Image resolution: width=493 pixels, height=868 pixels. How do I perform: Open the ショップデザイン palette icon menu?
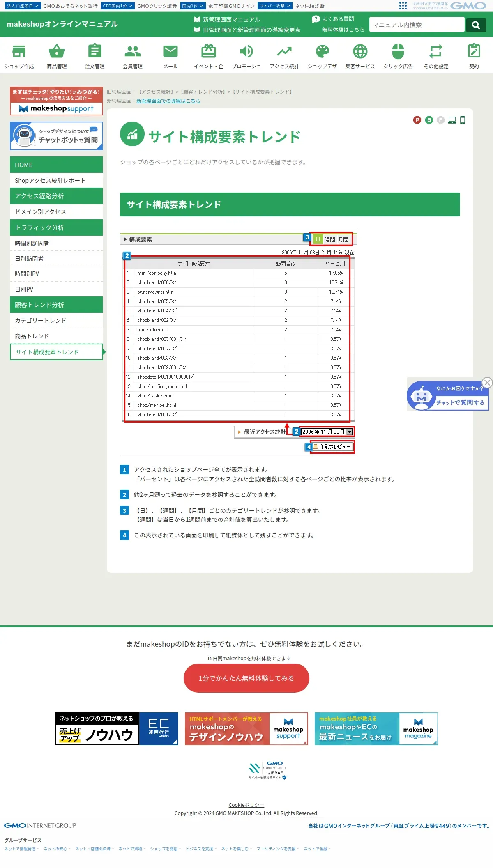[x=323, y=56]
